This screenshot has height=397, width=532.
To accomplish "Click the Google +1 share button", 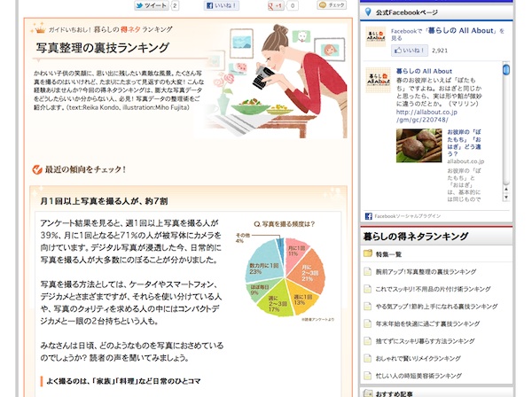I will pyautogui.click(x=277, y=5).
